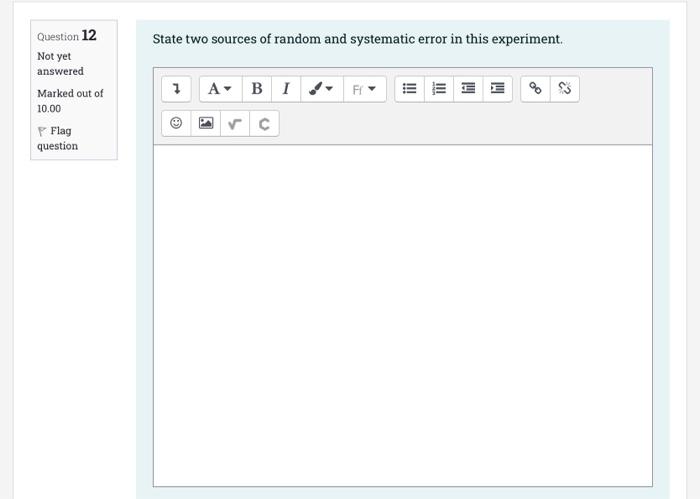Click inside the answer text area

[x=403, y=315]
